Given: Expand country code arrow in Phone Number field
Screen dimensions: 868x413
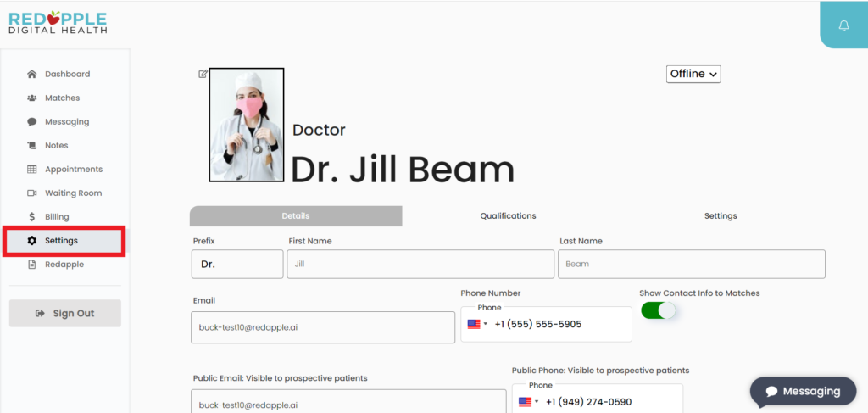Looking at the screenshot, I should coord(486,325).
